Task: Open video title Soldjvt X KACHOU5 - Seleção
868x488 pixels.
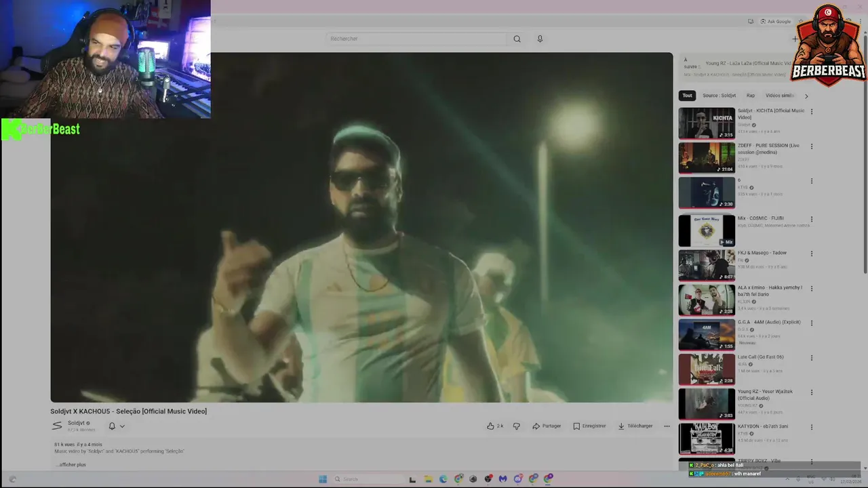Action: coord(128,411)
